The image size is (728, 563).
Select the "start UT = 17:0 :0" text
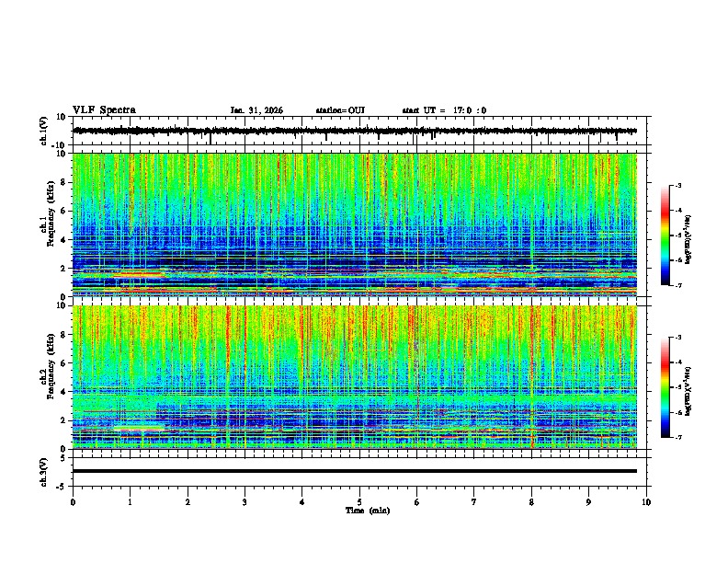click(444, 110)
